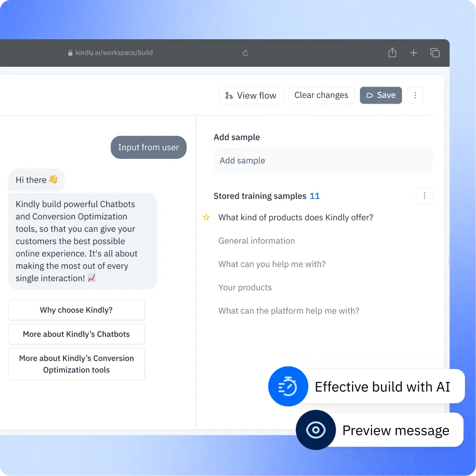The width and height of the screenshot is (476, 476).
Task: Click the Input from user message bubble
Action: click(149, 147)
